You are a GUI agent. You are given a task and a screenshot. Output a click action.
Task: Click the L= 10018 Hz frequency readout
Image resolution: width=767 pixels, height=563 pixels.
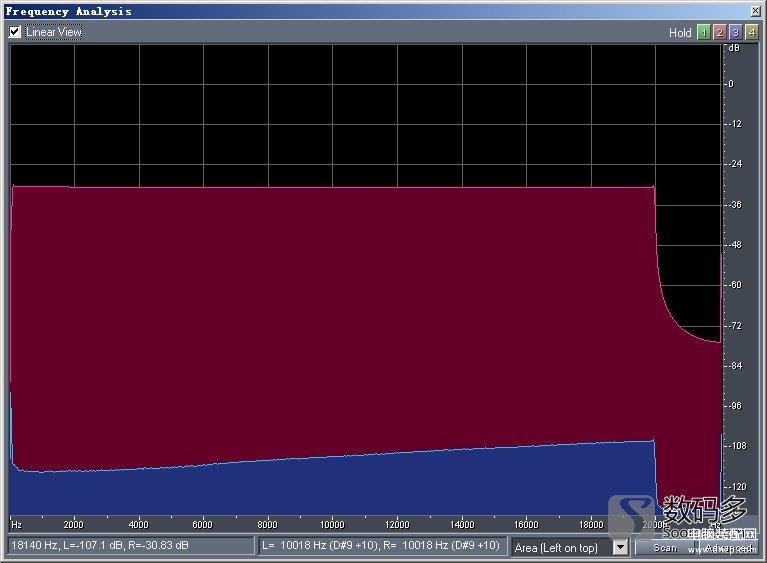[x=381, y=545]
